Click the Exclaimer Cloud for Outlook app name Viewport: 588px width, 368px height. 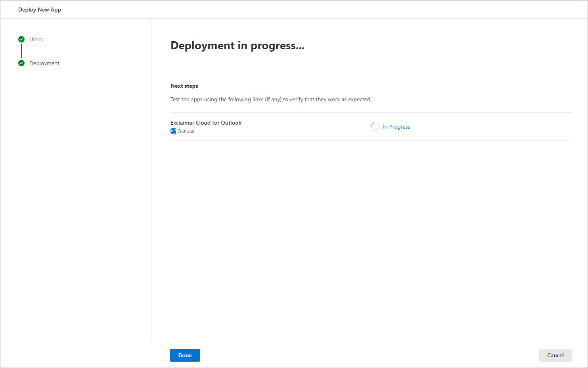pos(206,123)
